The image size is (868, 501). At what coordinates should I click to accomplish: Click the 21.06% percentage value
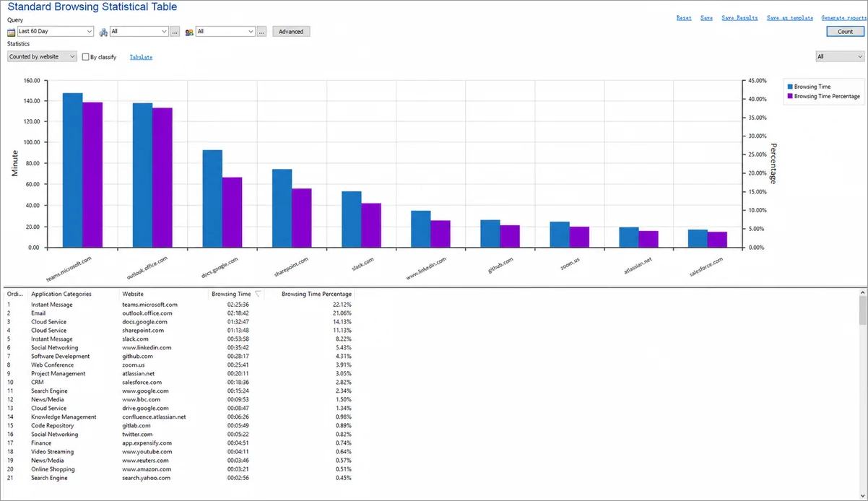pyautogui.click(x=341, y=313)
